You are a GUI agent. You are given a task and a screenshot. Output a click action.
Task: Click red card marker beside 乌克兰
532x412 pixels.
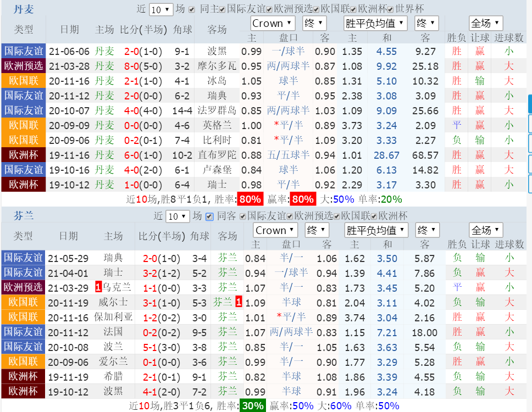(x=98, y=287)
